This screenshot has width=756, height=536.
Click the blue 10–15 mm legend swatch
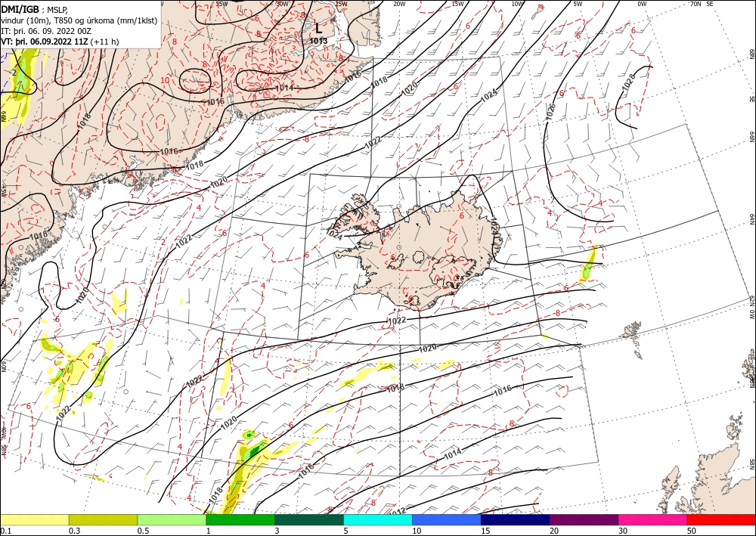[447, 519]
